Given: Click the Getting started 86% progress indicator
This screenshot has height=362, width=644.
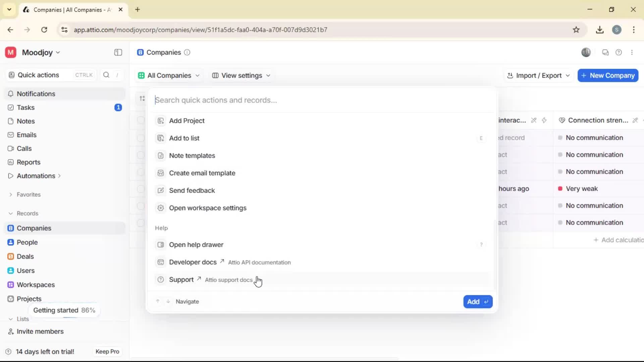Looking at the screenshot, I should click(x=64, y=310).
